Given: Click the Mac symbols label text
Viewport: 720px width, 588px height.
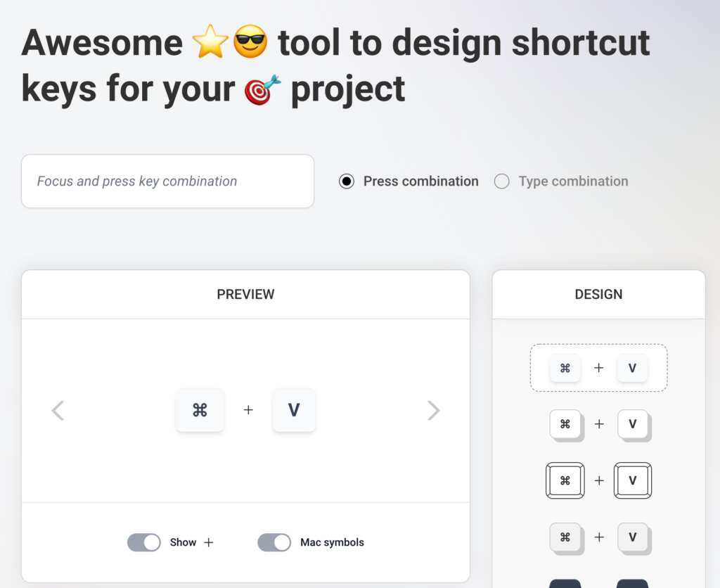Looking at the screenshot, I should click(x=332, y=542).
